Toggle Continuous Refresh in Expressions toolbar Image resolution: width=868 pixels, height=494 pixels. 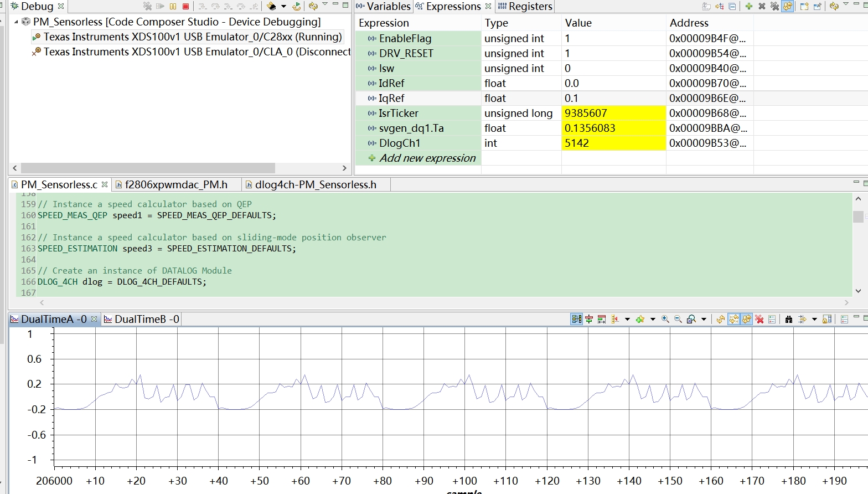pyautogui.click(x=787, y=7)
